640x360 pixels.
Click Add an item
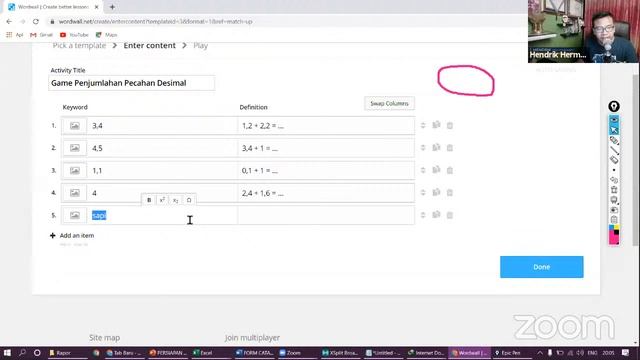(72, 236)
